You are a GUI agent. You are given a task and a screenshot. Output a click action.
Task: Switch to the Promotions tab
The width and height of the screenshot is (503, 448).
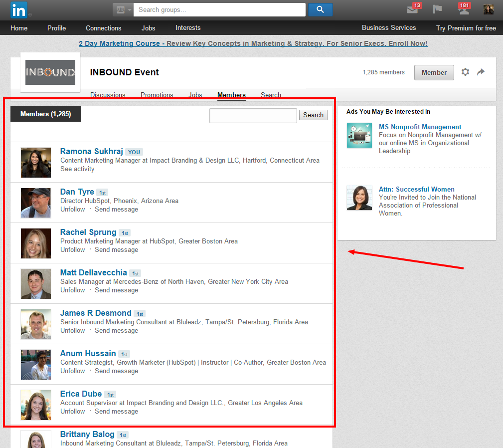(157, 95)
